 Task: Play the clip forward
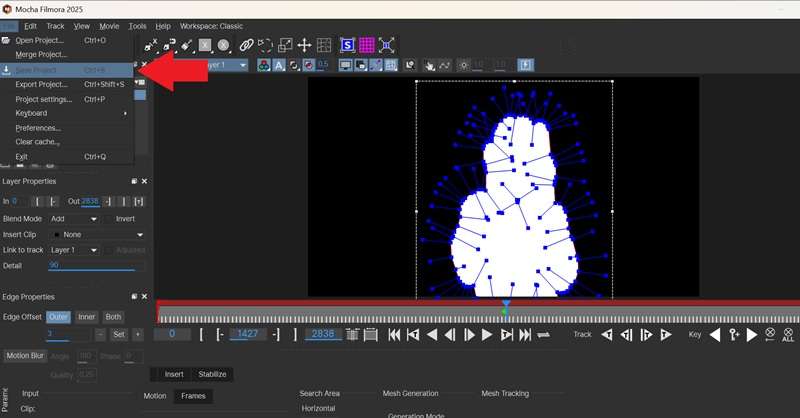coord(487,335)
